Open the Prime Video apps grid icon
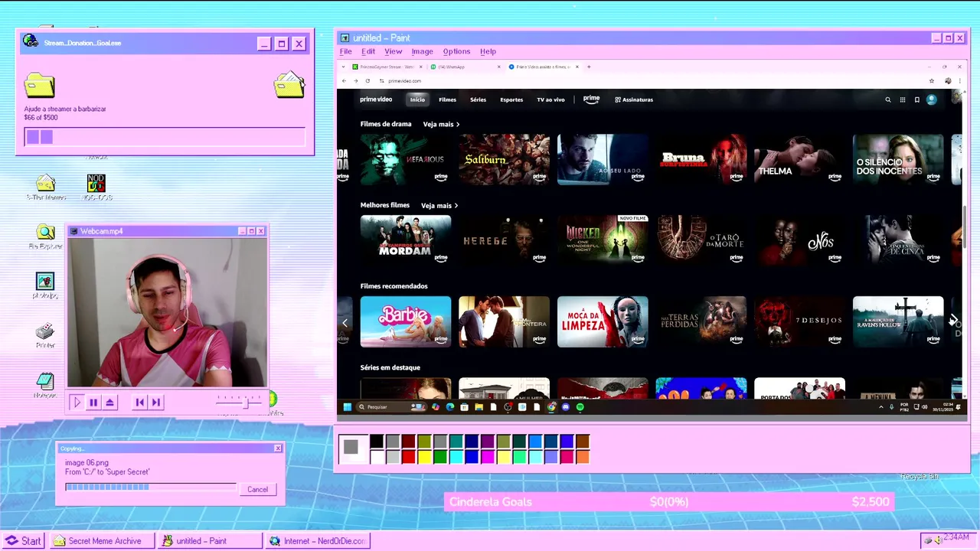980x551 pixels. click(903, 99)
